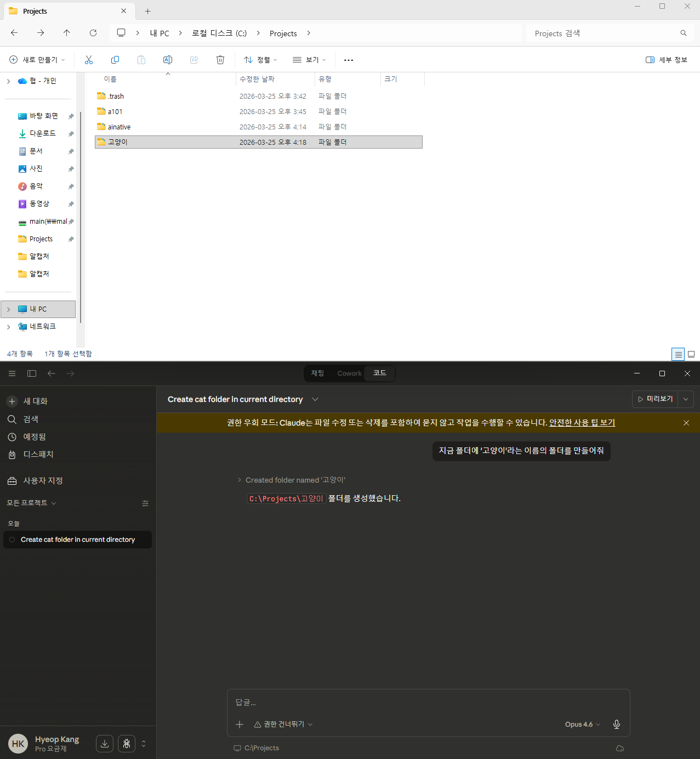700x759 pixels.
Task: Toggle the 세부 정보 details pane
Action: click(667, 60)
